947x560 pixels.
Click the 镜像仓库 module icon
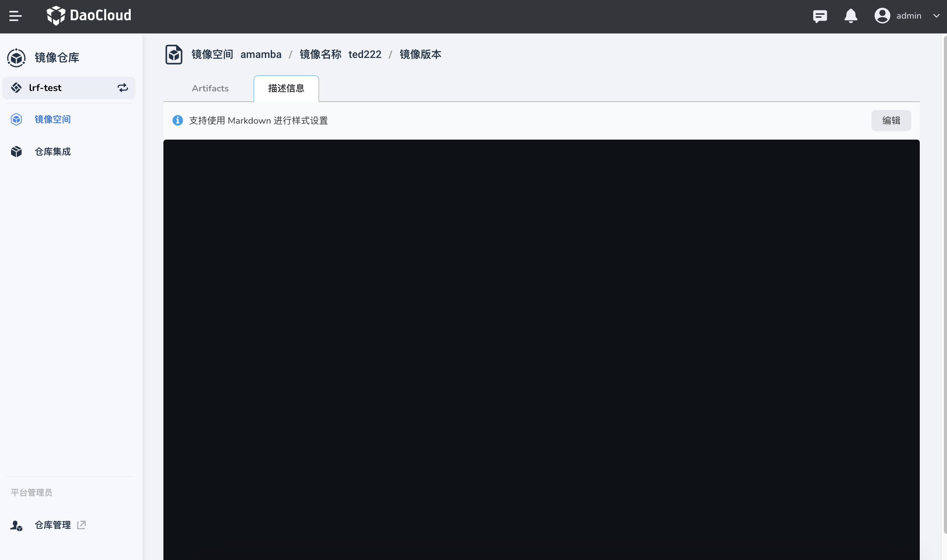tap(16, 58)
